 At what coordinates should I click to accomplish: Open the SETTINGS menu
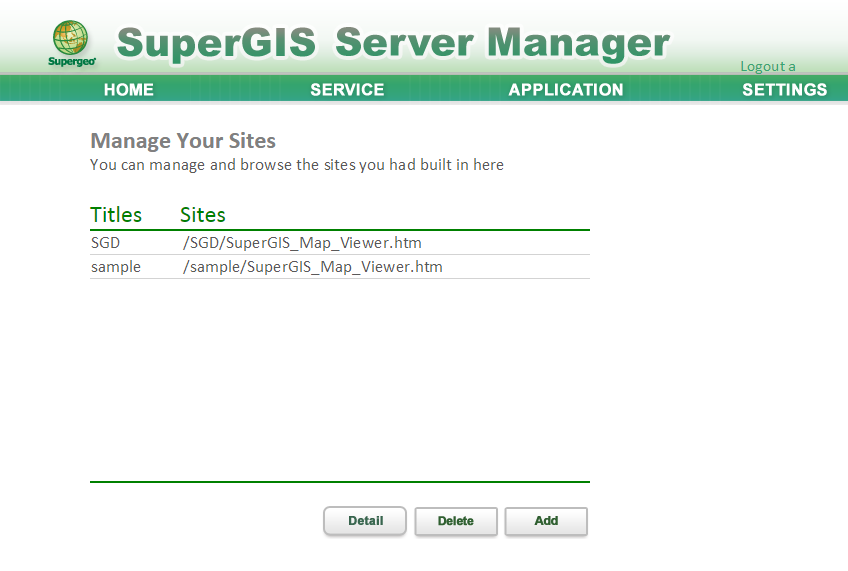(784, 89)
